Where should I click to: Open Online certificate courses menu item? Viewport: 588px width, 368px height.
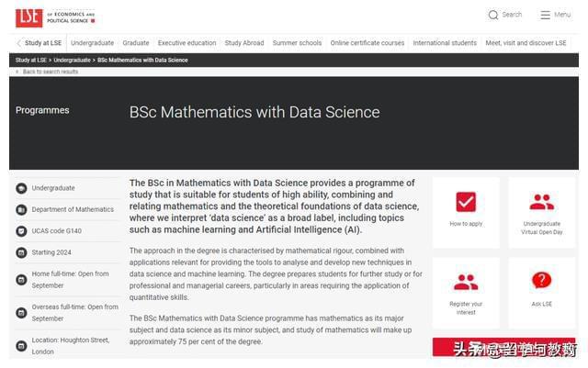[x=367, y=43]
